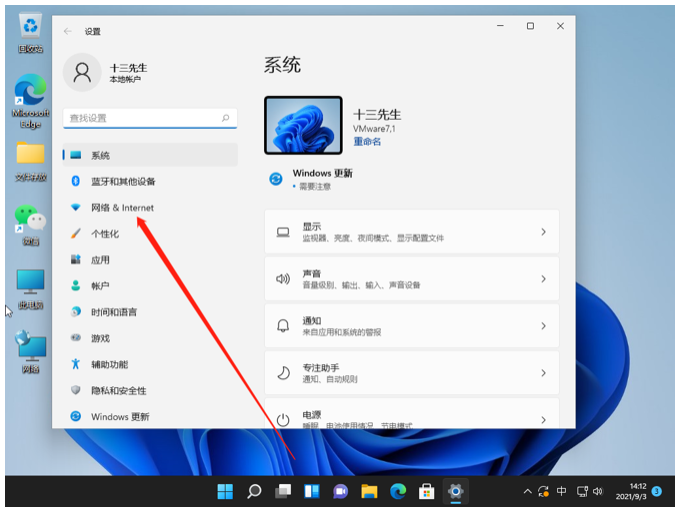Click the desktop wallpaper thumbnail of the PC
This screenshot has height=512, width=680.
coord(303,125)
